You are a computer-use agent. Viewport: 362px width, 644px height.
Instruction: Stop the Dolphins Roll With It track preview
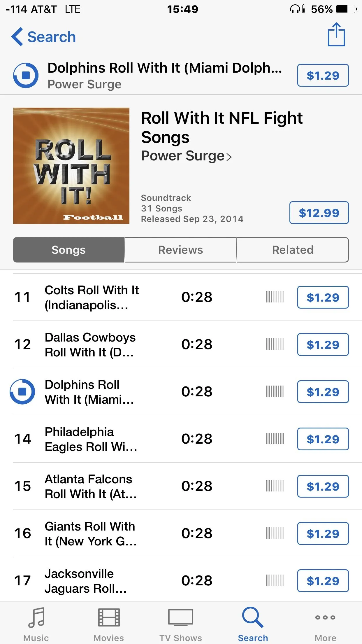pyautogui.click(x=22, y=392)
